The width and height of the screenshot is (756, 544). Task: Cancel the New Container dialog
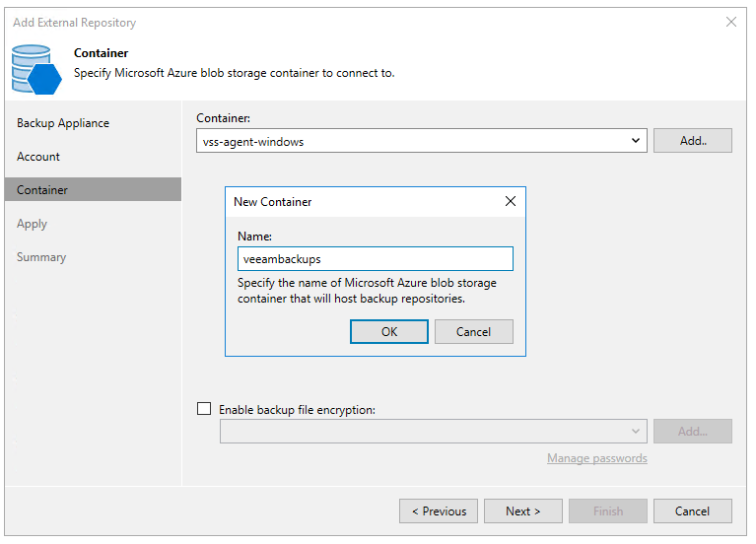point(473,331)
